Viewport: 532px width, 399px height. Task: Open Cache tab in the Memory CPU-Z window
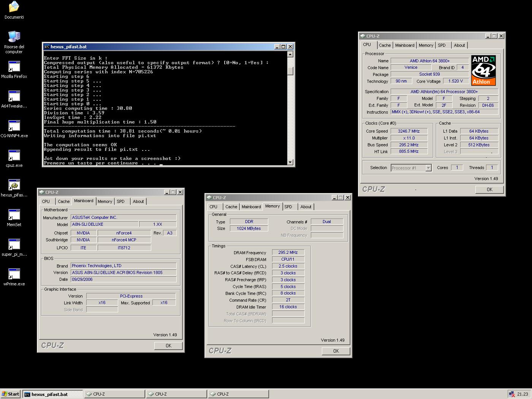click(x=231, y=207)
